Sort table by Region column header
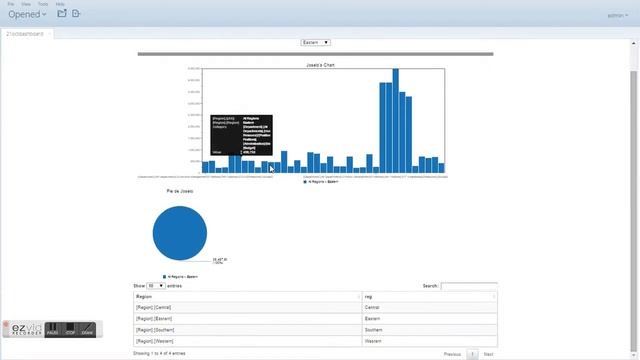 [x=247, y=297]
